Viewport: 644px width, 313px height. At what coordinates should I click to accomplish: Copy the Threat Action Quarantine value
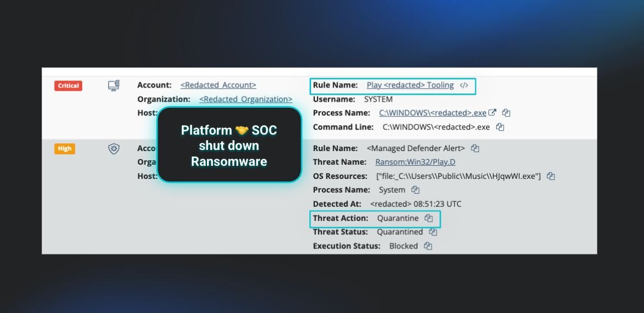[x=429, y=218]
